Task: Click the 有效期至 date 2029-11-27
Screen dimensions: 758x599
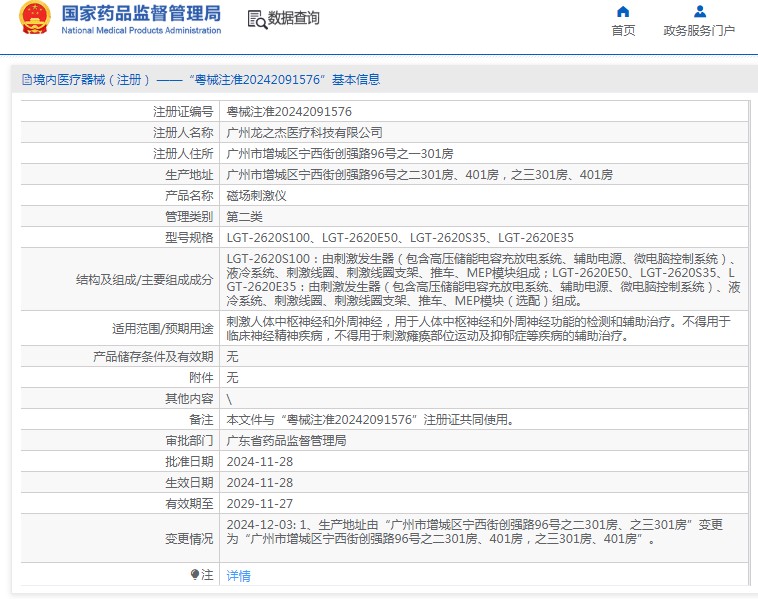Action: 260,504
